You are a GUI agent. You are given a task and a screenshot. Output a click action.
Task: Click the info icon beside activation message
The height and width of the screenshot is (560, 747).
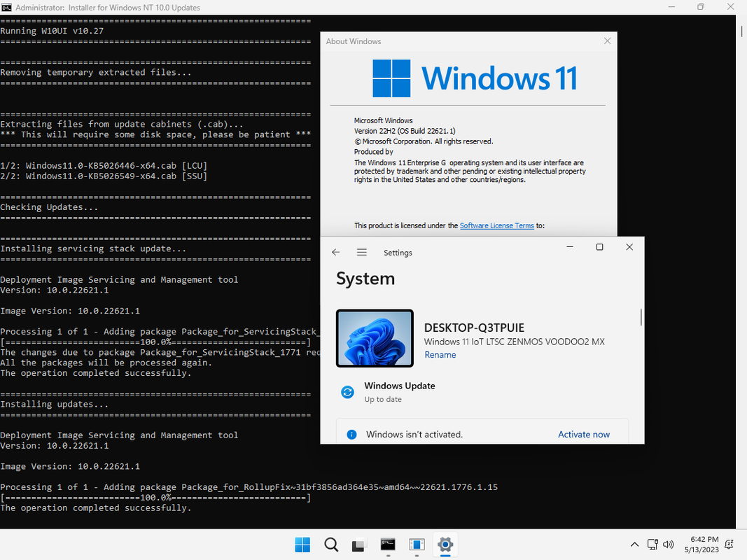351,434
